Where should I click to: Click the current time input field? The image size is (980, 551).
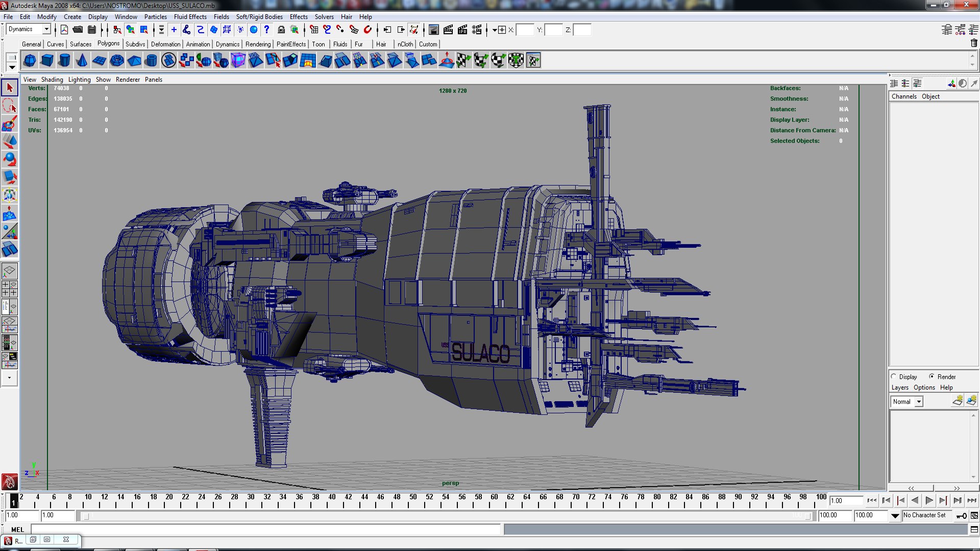tap(846, 500)
